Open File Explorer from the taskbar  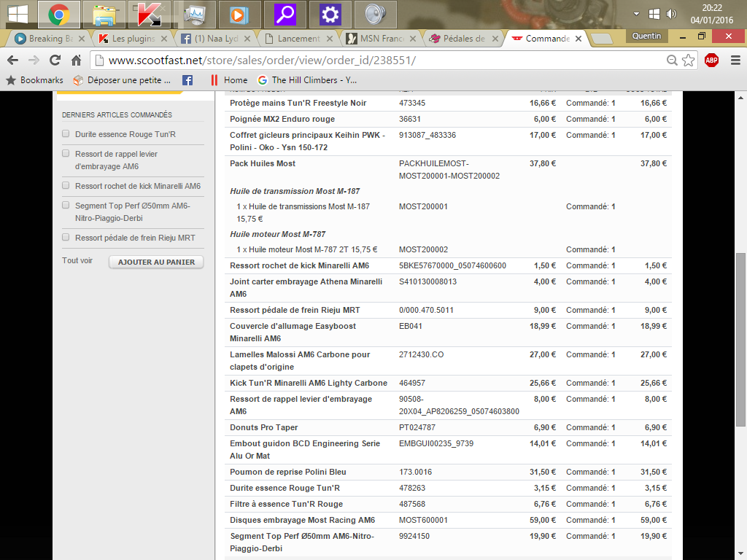[104, 15]
